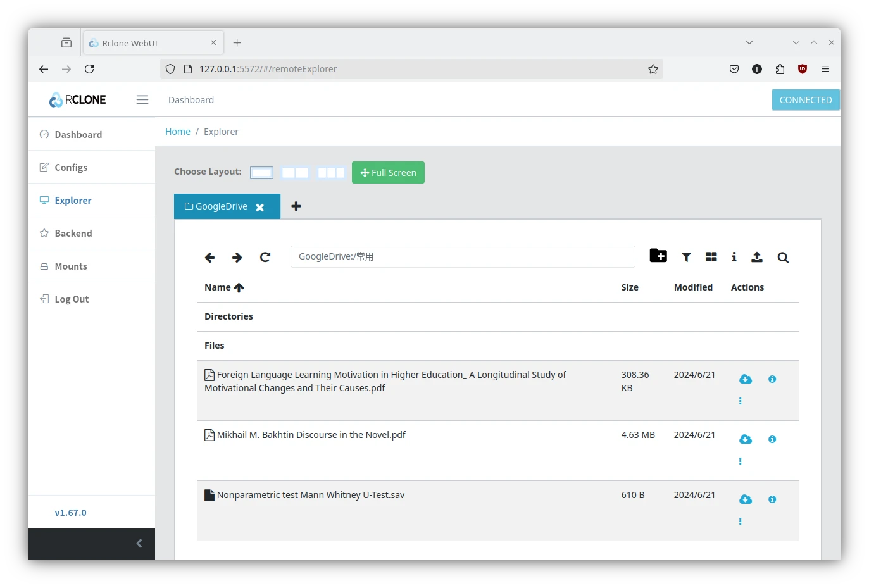Click the Full Screen button
This screenshot has height=588, width=869.
[x=388, y=173]
